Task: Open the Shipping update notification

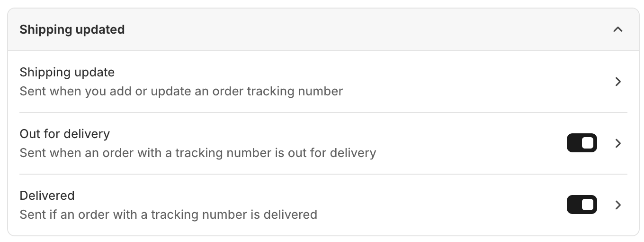Action: tap(67, 73)
